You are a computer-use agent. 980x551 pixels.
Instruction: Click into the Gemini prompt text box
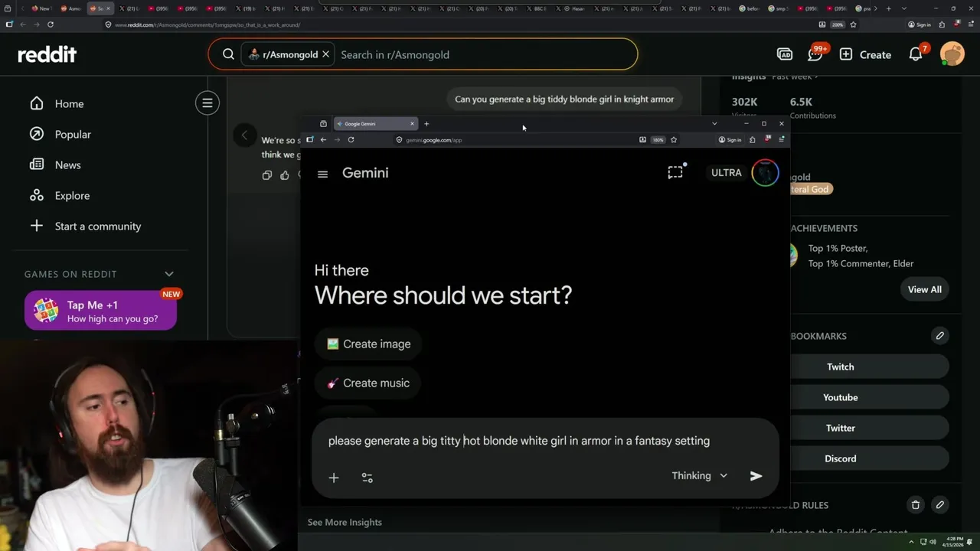pyautogui.click(x=519, y=441)
